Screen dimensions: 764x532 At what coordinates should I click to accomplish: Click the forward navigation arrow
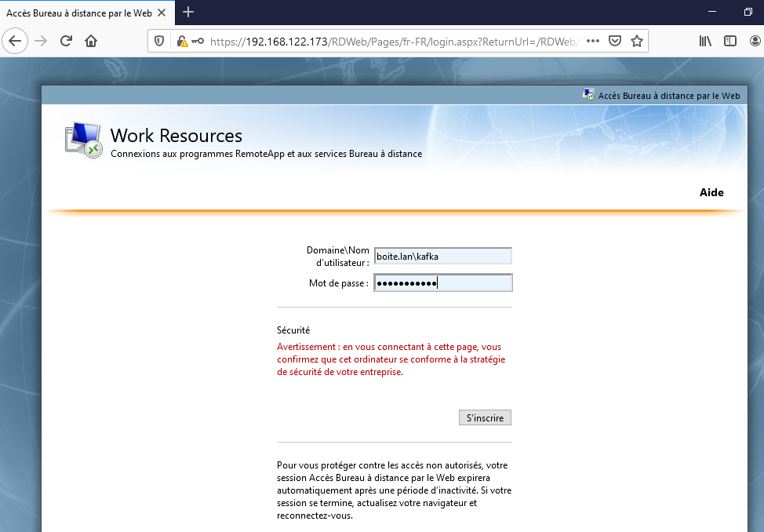[x=41, y=41]
